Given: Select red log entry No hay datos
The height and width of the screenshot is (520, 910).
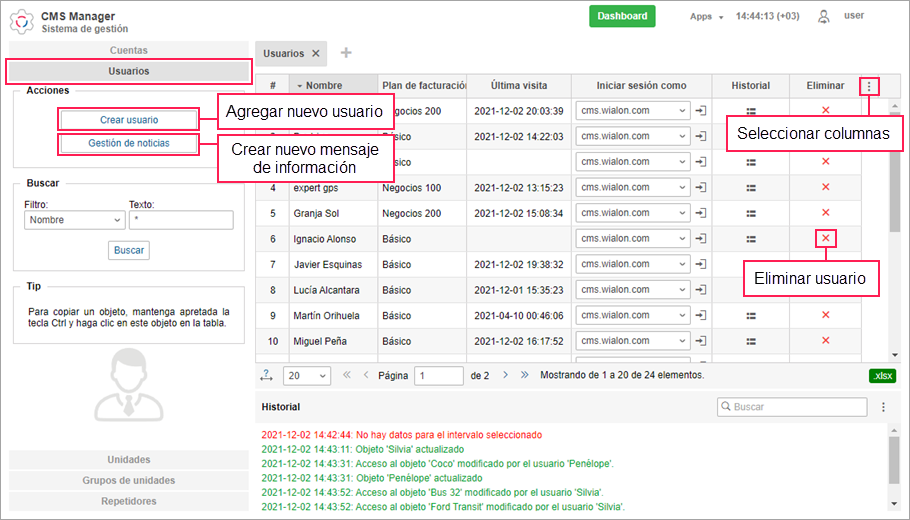Looking at the screenshot, I should [x=402, y=435].
